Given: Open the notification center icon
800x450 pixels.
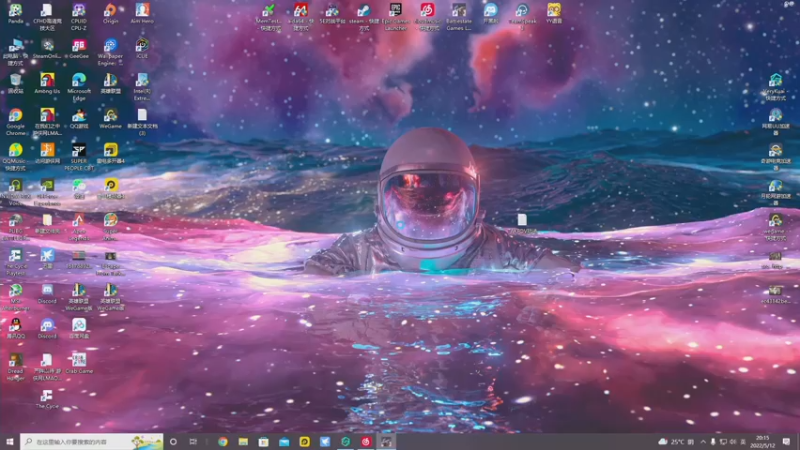Looking at the screenshot, I should click(786, 441).
